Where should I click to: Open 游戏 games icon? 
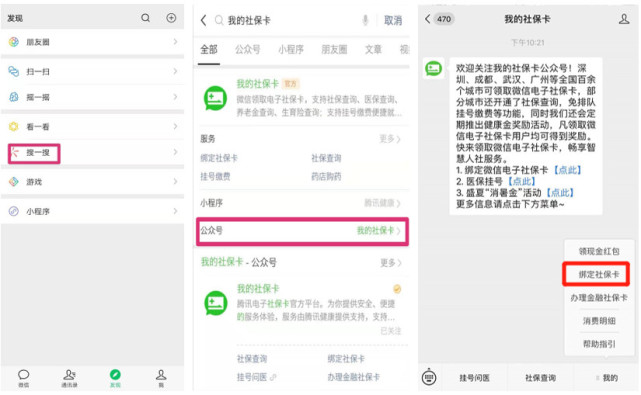(x=14, y=182)
